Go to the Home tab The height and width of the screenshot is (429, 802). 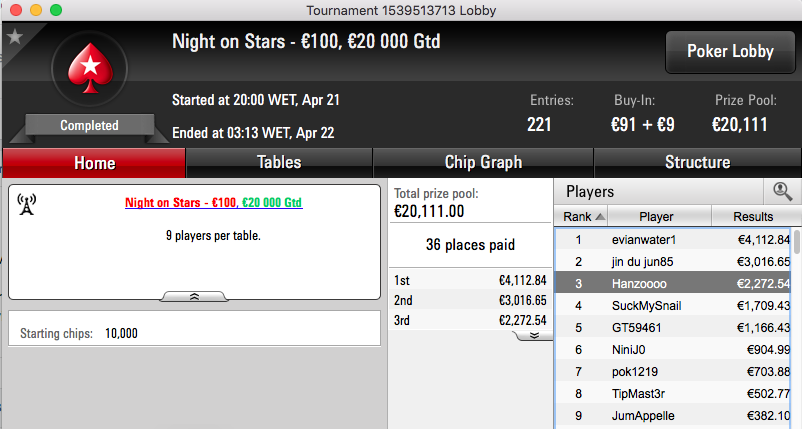click(x=95, y=163)
